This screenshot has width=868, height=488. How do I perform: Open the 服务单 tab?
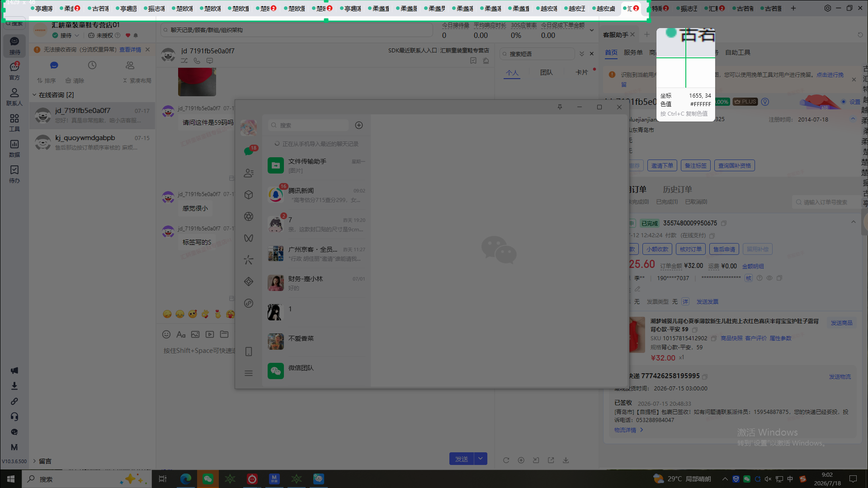pos(633,52)
